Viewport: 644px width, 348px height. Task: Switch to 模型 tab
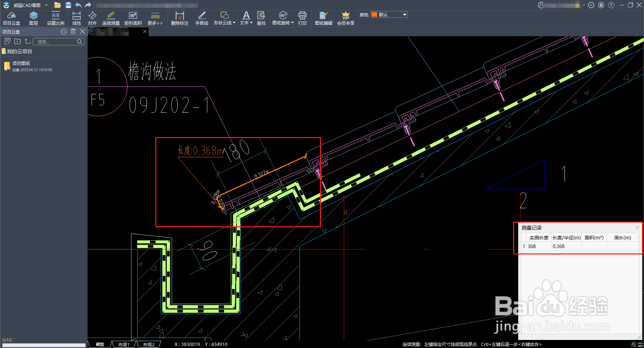click(100, 344)
